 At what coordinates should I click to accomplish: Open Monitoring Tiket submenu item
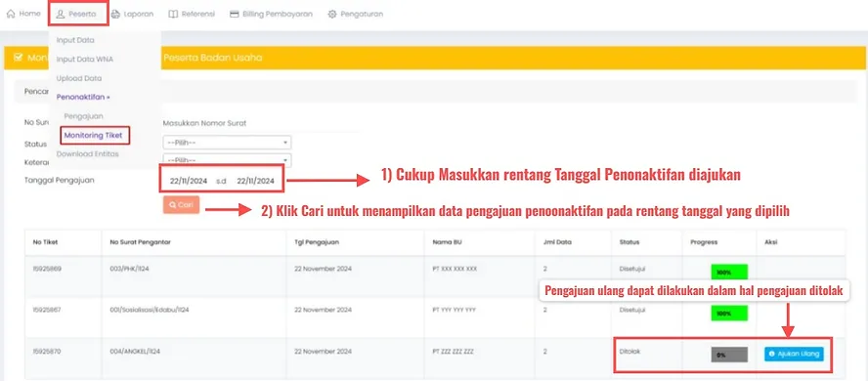93,135
